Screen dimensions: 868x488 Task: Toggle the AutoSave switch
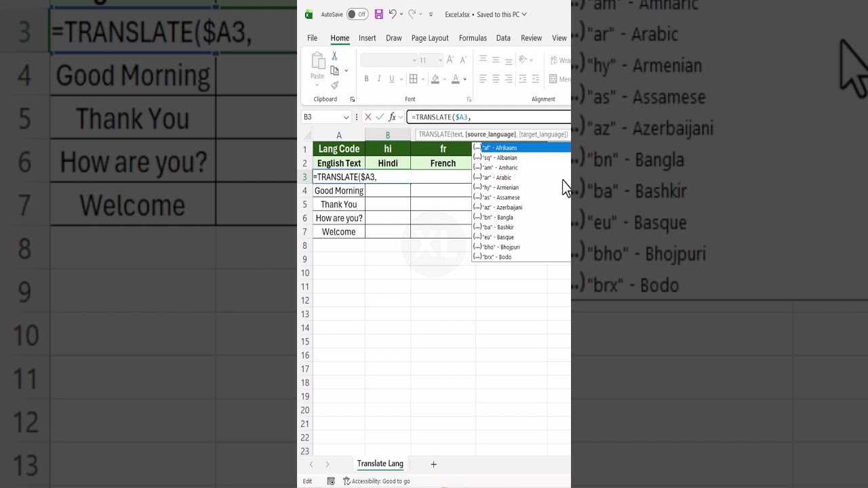coord(357,14)
